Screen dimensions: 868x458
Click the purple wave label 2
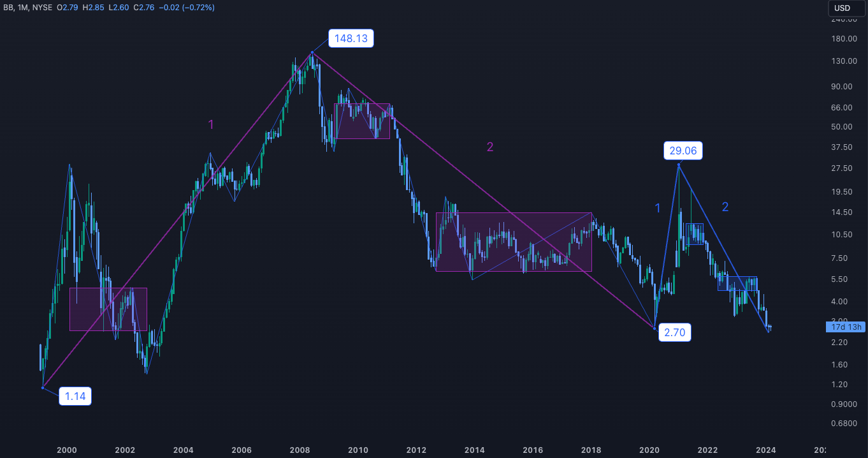pos(489,147)
